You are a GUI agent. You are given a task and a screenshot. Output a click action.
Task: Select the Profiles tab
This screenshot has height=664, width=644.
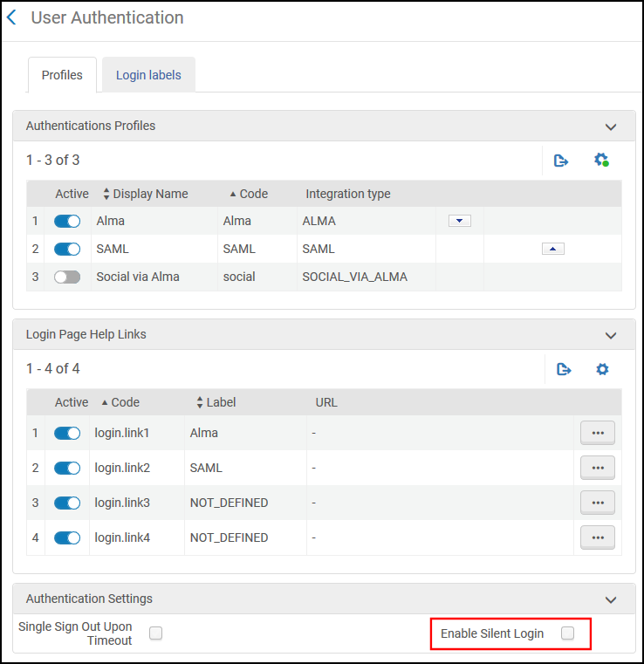(x=62, y=75)
